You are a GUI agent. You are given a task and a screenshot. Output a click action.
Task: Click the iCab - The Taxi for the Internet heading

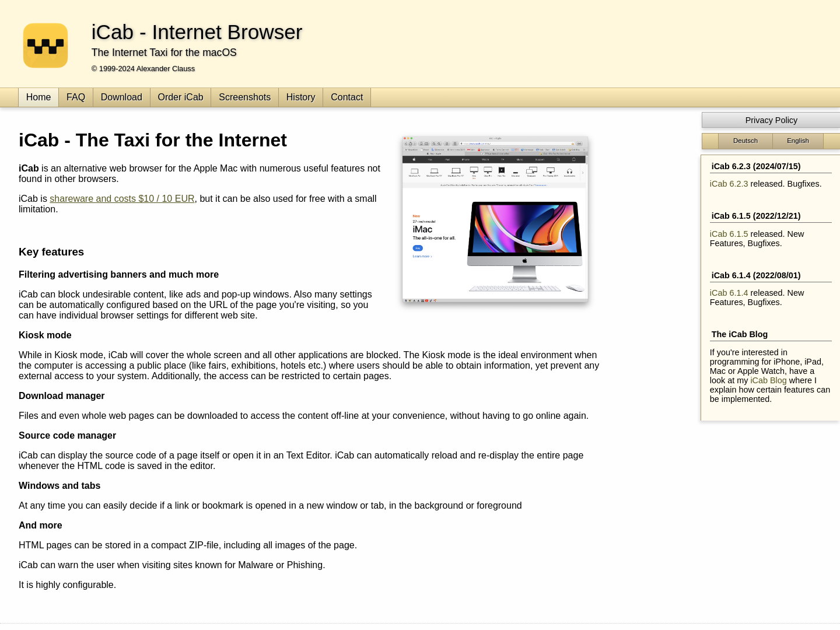153,141
